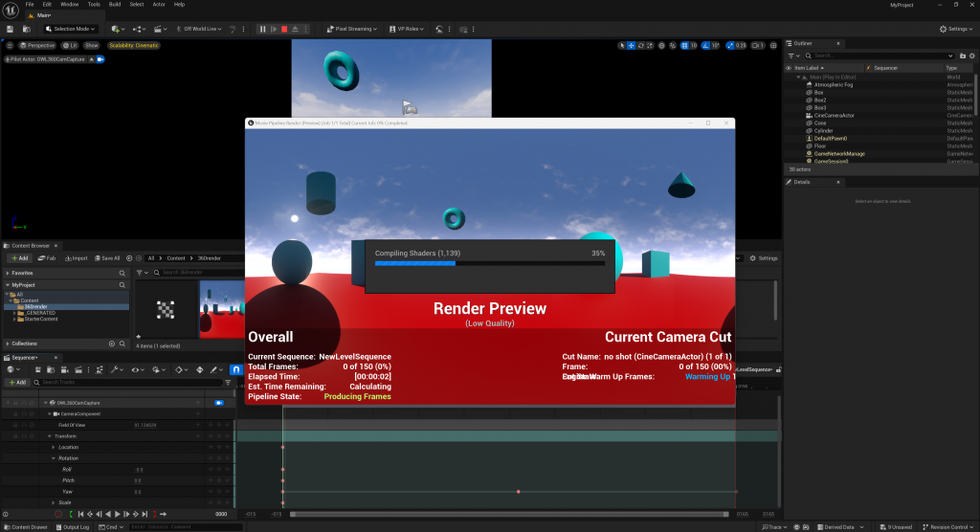Select the translate (move) gizmo tool
Viewport: 980px width, 532px height.
coord(632,46)
